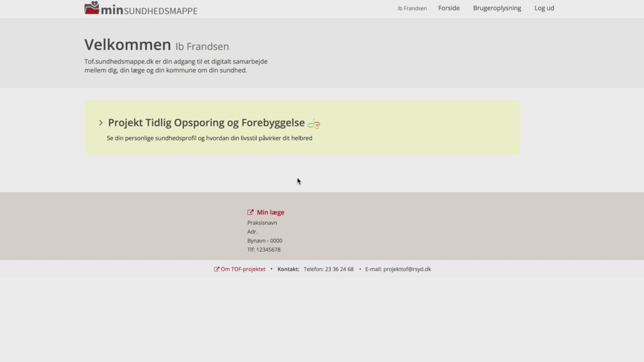644x362 pixels.
Task: Open the Om TOF-projektet link
Action: [243, 269]
